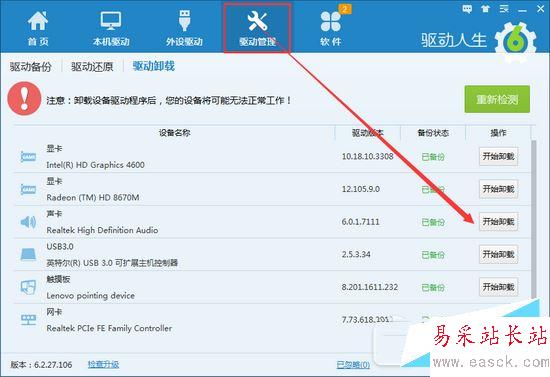Uninstall Radeon HD 8670M driver
This screenshot has height=377, width=550.
coord(498,189)
